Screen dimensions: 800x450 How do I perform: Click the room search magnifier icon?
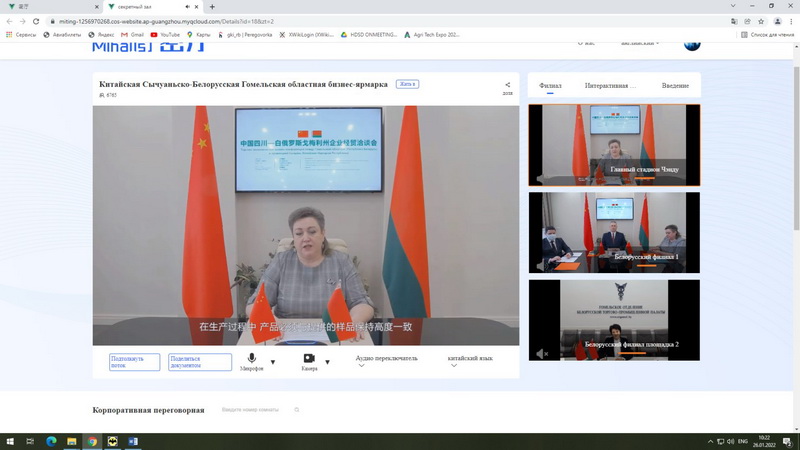[x=296, y=410]
